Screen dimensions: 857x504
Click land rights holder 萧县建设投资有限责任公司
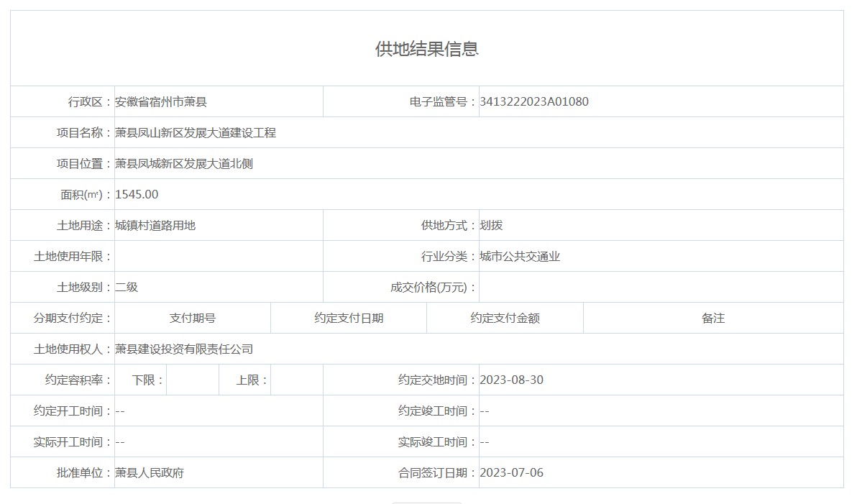click(x=184, y=349)
